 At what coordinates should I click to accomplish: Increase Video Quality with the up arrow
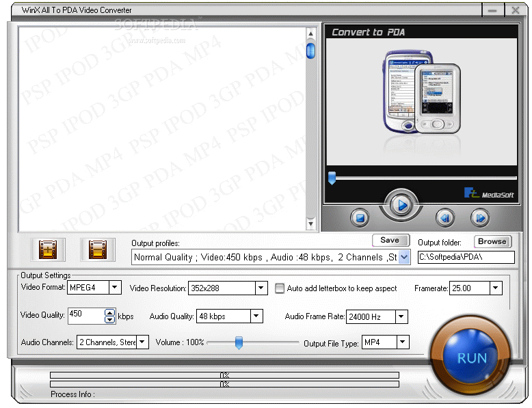tap(109, 313)
